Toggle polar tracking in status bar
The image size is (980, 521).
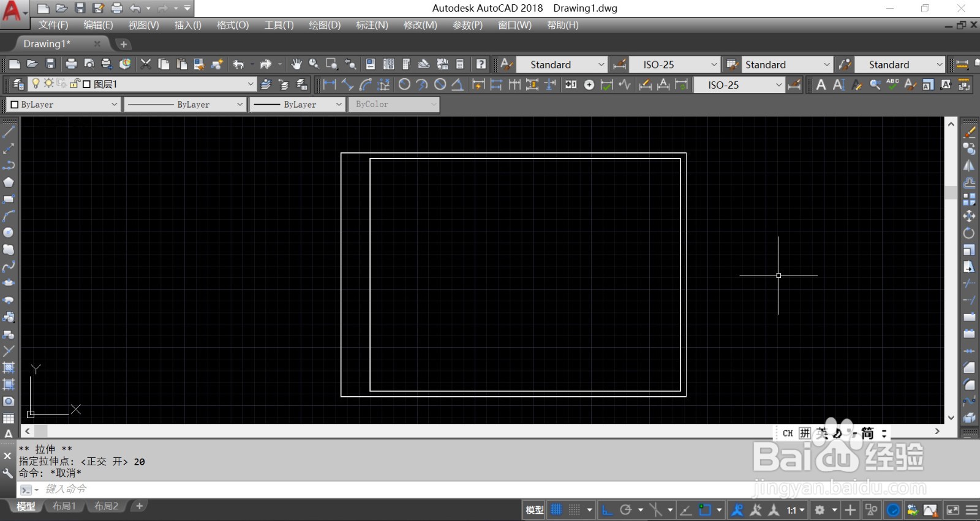point(625,509)
